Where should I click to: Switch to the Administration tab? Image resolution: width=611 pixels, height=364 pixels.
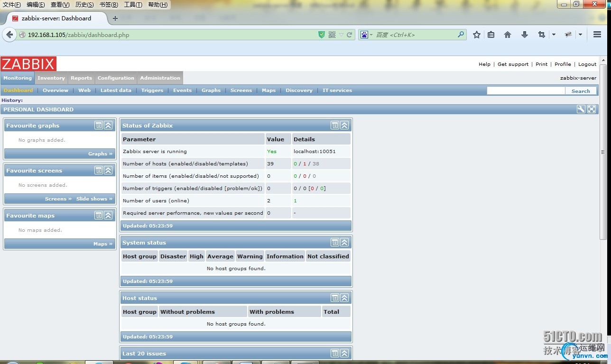point(160,78)
